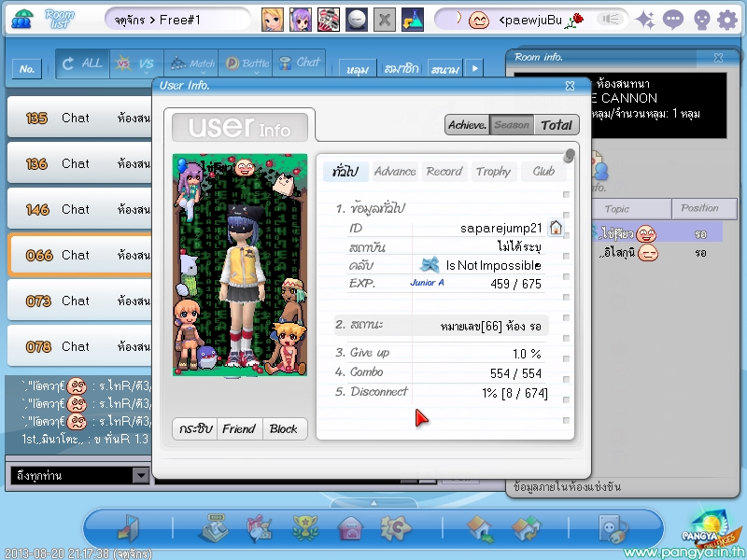The image size is (747, 560).
Task: Click the character portrait thumbnail
Action: click(x=240, y=265)
